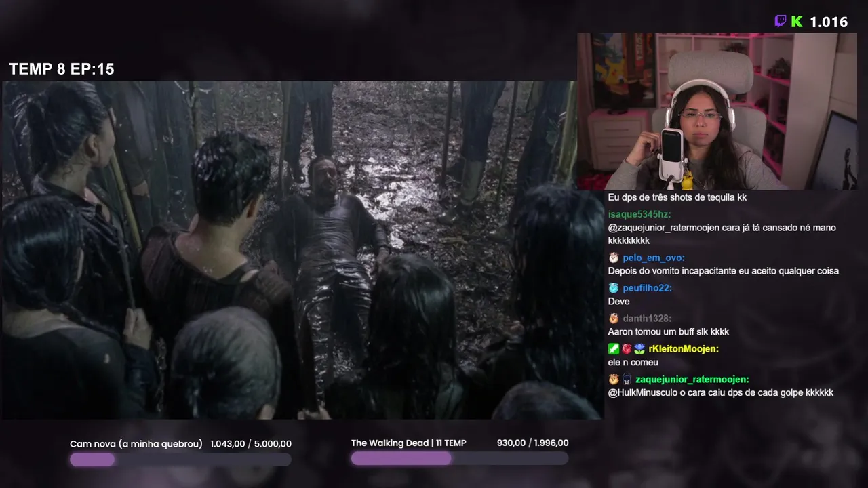Click the red gem badge of rKleitonMoojen
This screenshot has height=488, width=868.
click(x=627, y=349)
